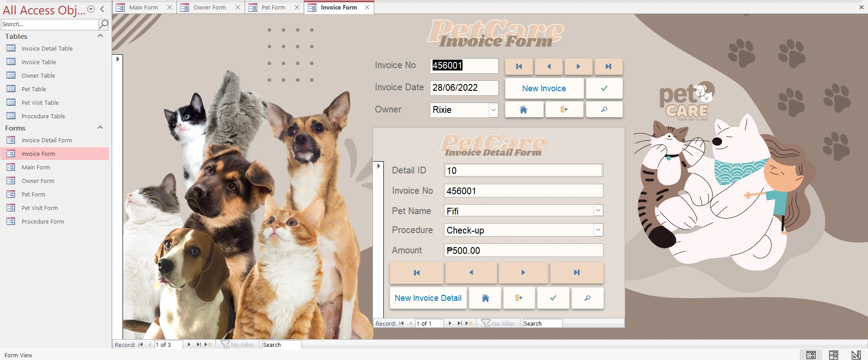Click the exit door icon beside Owner dropdown
Viewport: 868px width, 360px height.
tap(564, 110)
